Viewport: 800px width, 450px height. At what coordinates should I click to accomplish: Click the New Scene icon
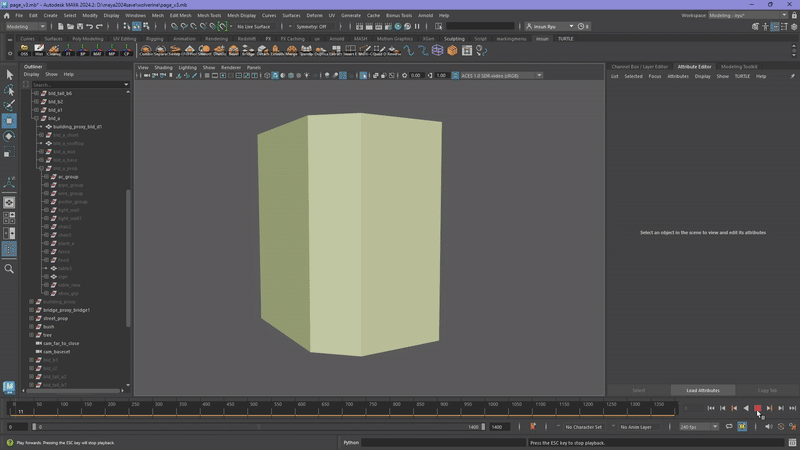(x=60, y=27)
